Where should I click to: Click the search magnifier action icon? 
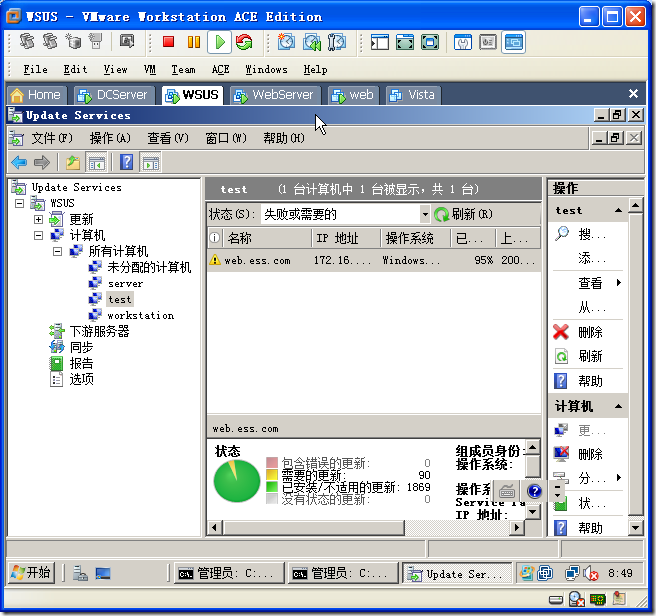pos(561,233)
